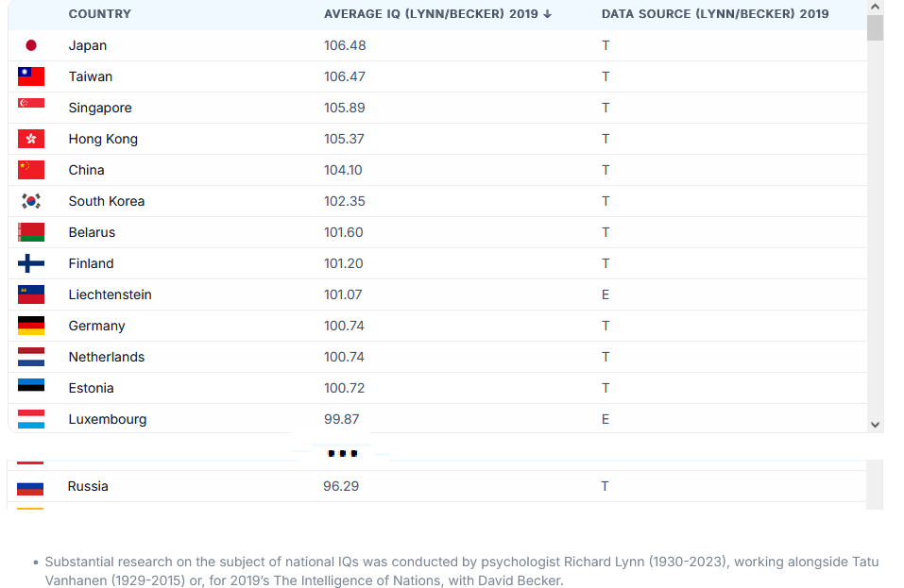This screenshot has height=588, width=904.
Task: Click the Belarus flag icon
Action: tap(31, 232)
